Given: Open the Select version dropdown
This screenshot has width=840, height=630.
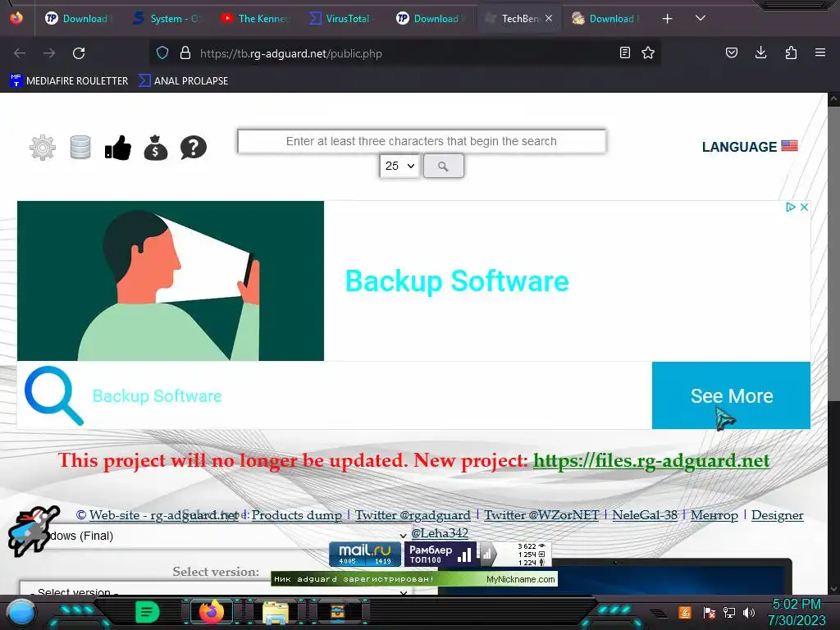Looking at the screenshot, I should [216, 588].
